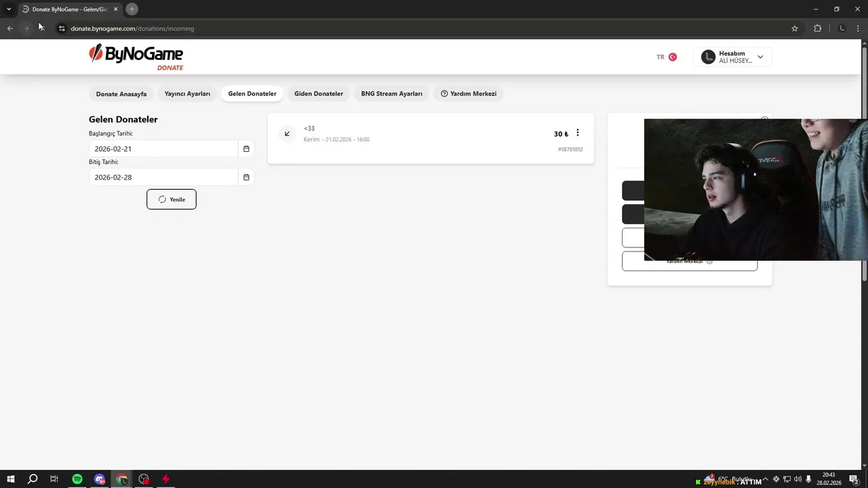
Task: Click the Yardım Merkezi button in the side card
Action: point(689,261)
